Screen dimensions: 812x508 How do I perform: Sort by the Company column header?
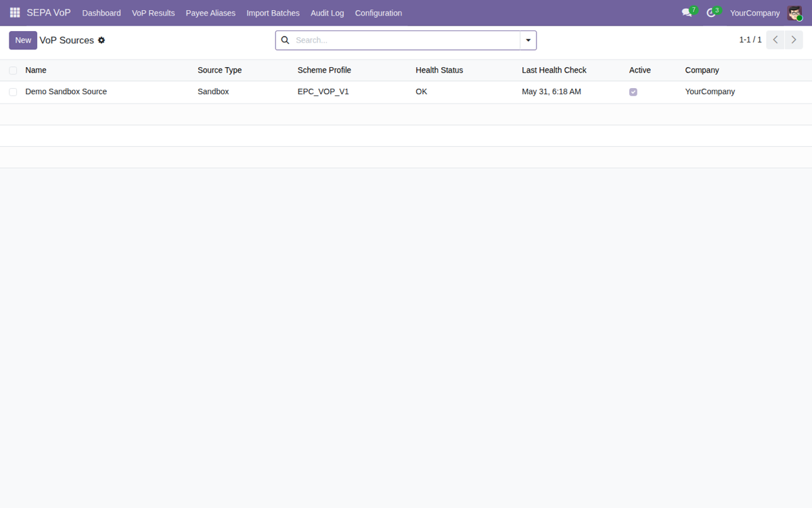coord(702,70)
